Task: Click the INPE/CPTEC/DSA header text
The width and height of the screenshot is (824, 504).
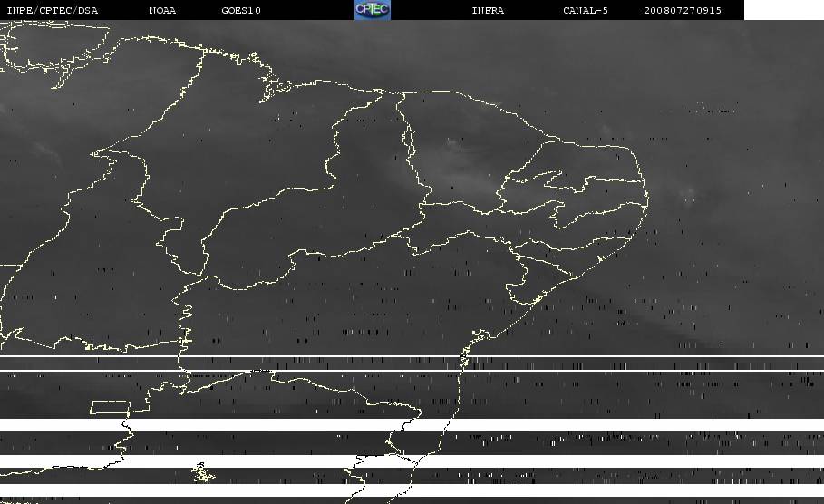Action: [x=53, y=11]
